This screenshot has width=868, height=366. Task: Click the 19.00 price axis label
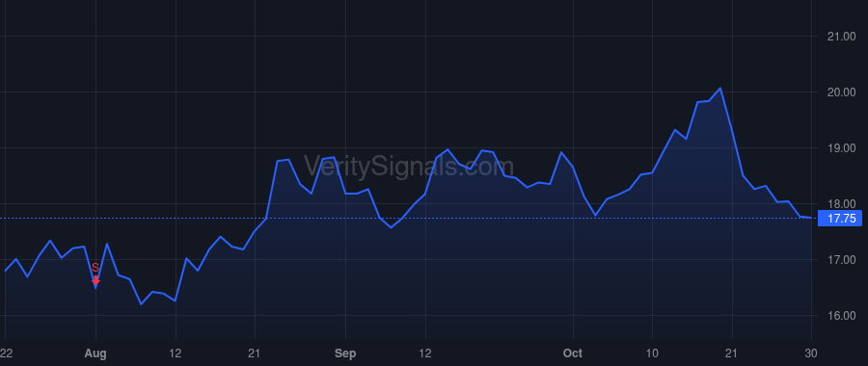point(841,148)
